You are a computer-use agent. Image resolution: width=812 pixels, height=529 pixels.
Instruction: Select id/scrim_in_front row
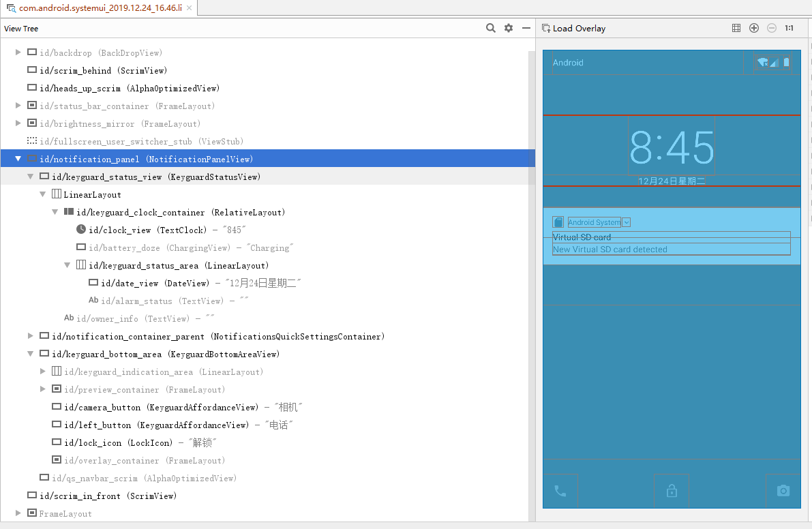[x=267, y=496]
